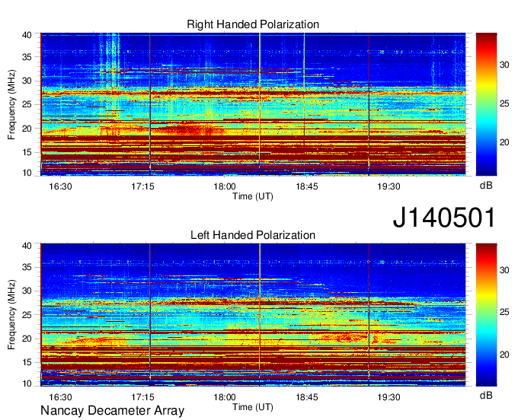
Task: Click the 16:30 tick label of the right-handed plot
Action: click(60, 186)
